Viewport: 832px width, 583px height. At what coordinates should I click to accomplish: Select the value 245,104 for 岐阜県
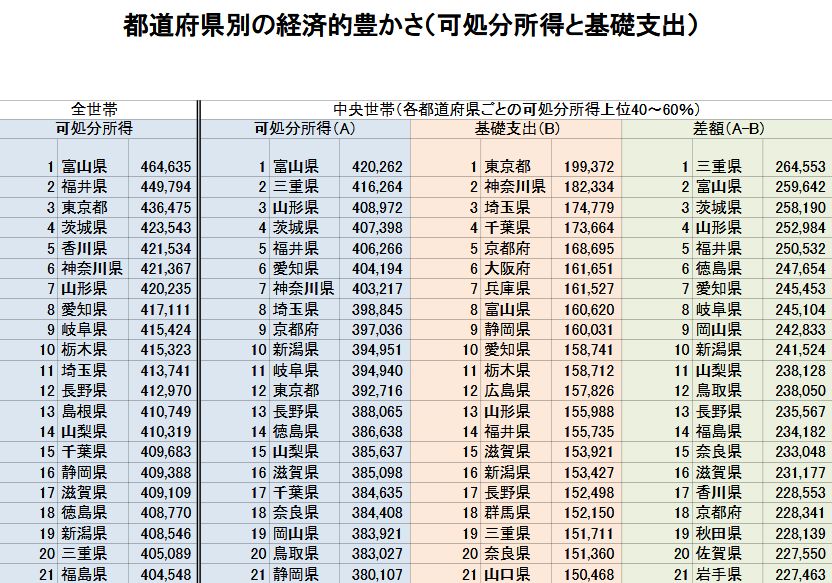801,309
